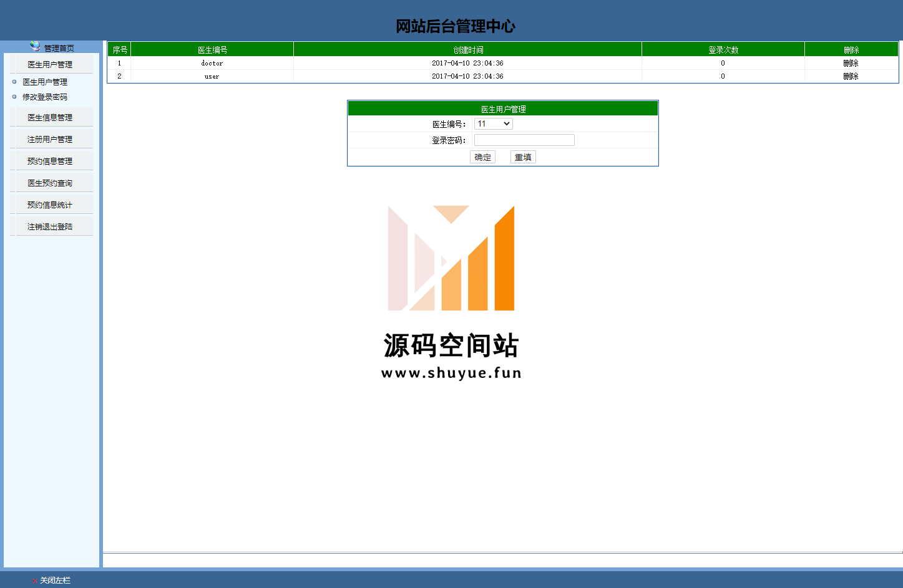The height and width of the screenshot is (588, 903).
Task: Click the 重填 reset button
Action: click(x=523, y=157)
